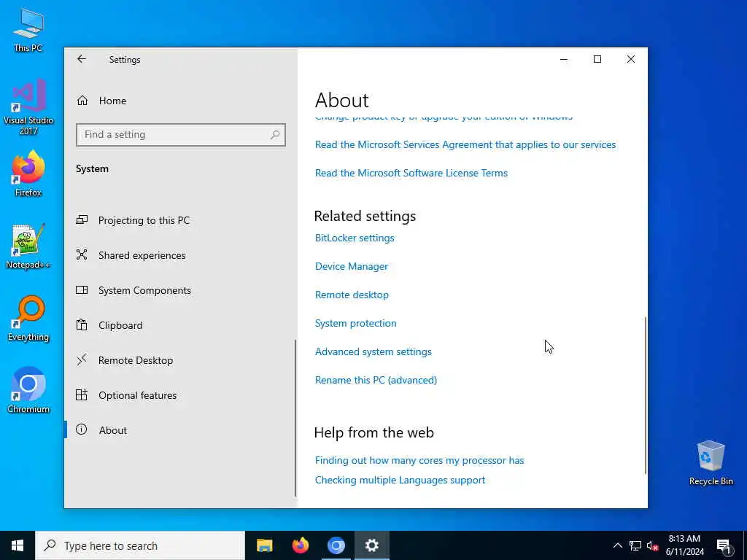Open Chromium desktop shortcut

coord(28,391)
